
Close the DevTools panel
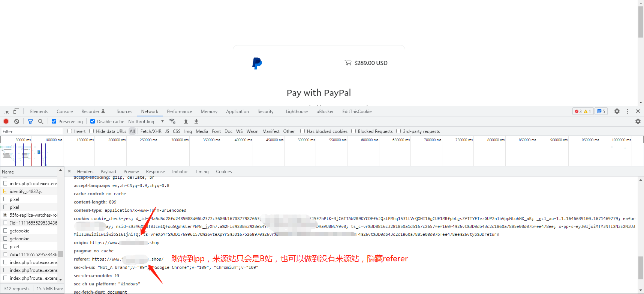click(x=638, y=111)
